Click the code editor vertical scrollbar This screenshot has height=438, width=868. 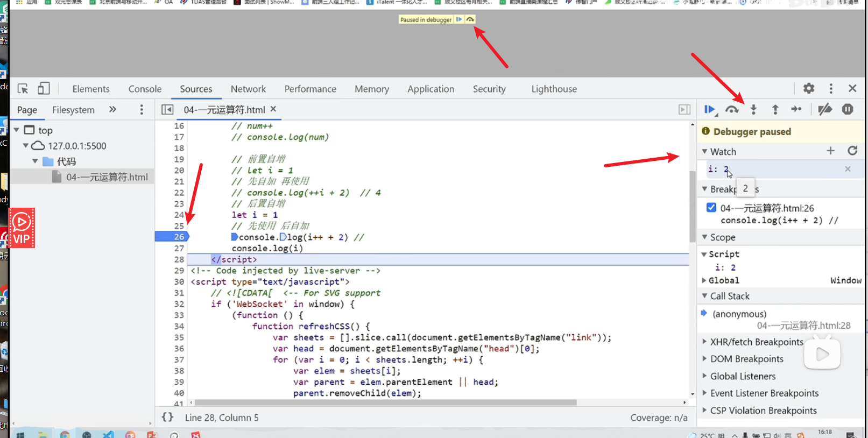[693, 207]
